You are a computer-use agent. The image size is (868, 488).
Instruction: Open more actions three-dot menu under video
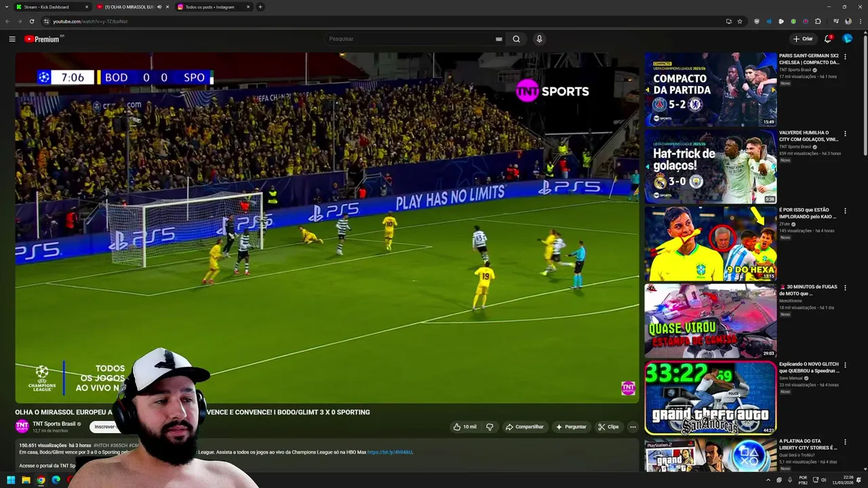coord(633,427)
